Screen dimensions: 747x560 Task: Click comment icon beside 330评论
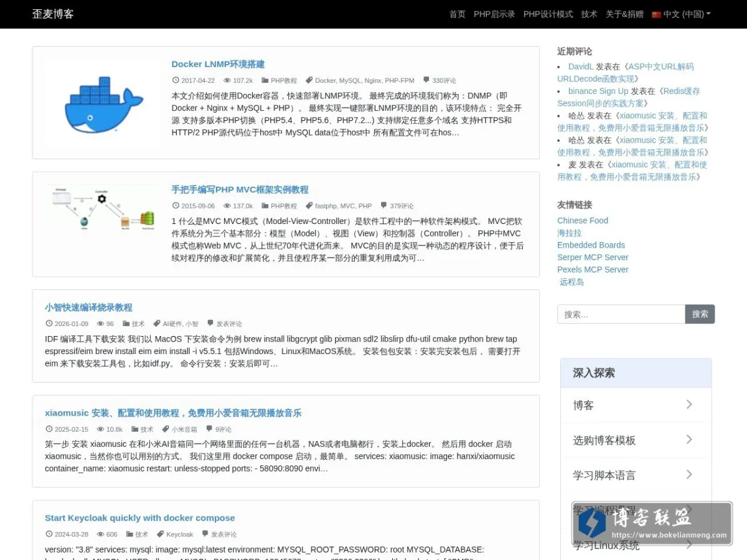point(426,80)
